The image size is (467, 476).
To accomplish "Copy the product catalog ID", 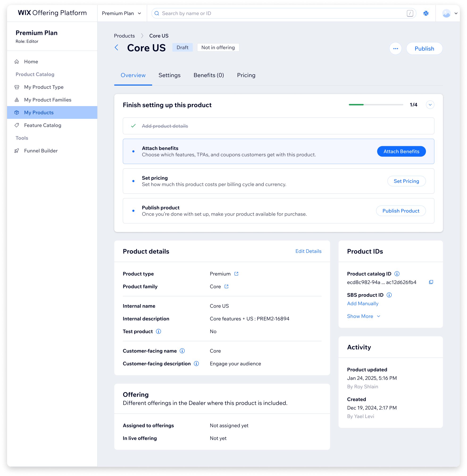I will [x=431, y=282].
